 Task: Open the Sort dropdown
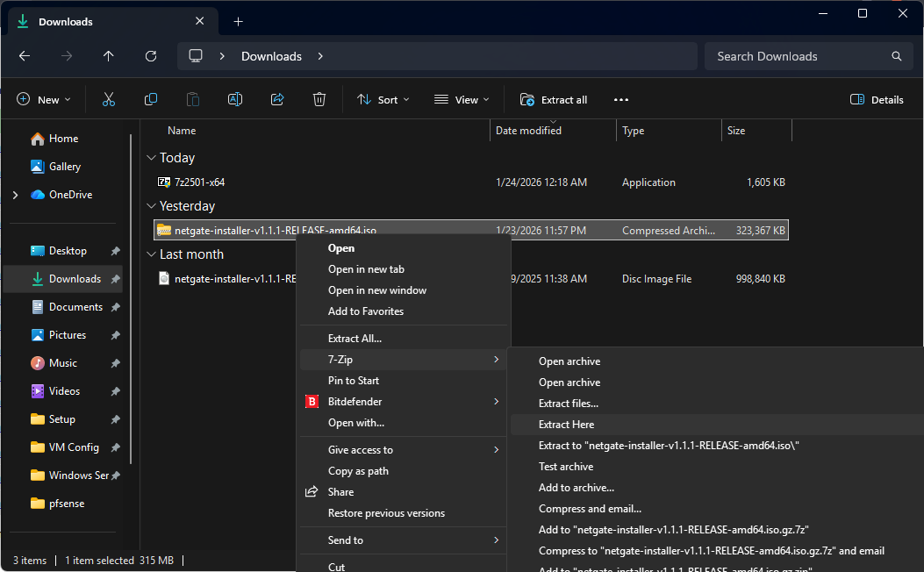(383, 100)
